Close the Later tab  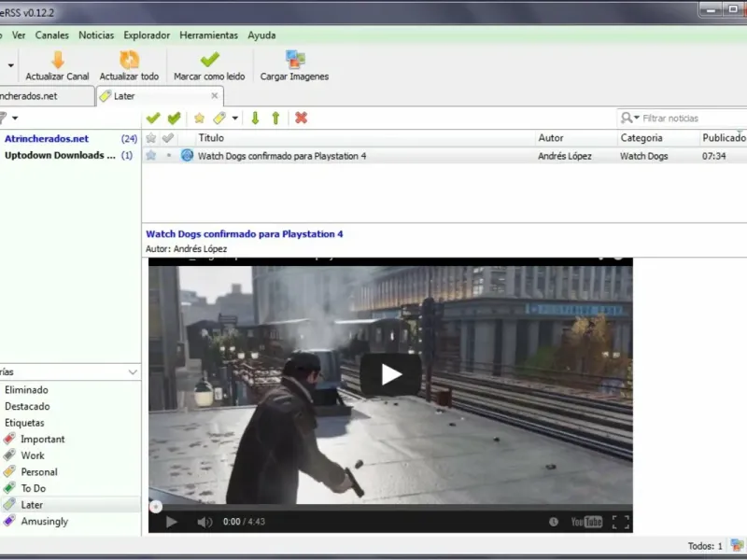[215, 96]
